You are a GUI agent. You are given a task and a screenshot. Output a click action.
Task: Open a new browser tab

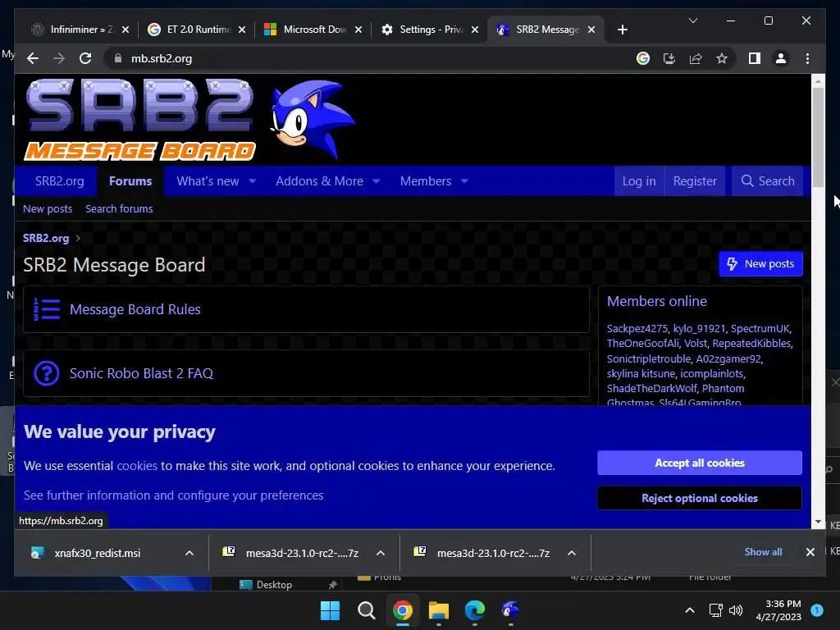click(x=622, y=30)
